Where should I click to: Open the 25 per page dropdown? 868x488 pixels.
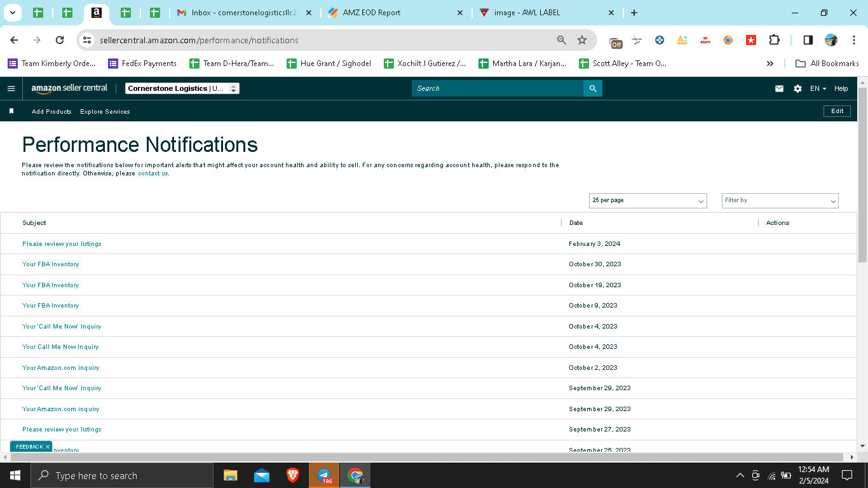pos(648,201)
